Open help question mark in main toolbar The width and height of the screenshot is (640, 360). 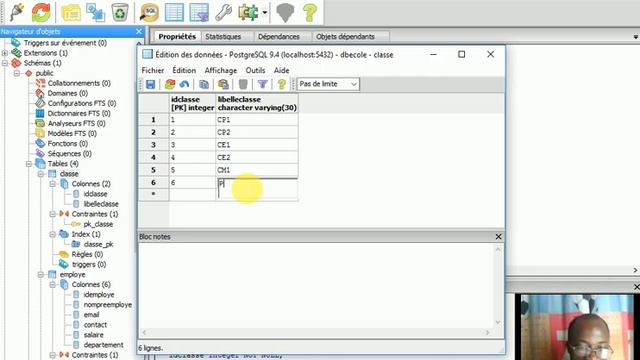pyautogui.click(x=310, y=12)
